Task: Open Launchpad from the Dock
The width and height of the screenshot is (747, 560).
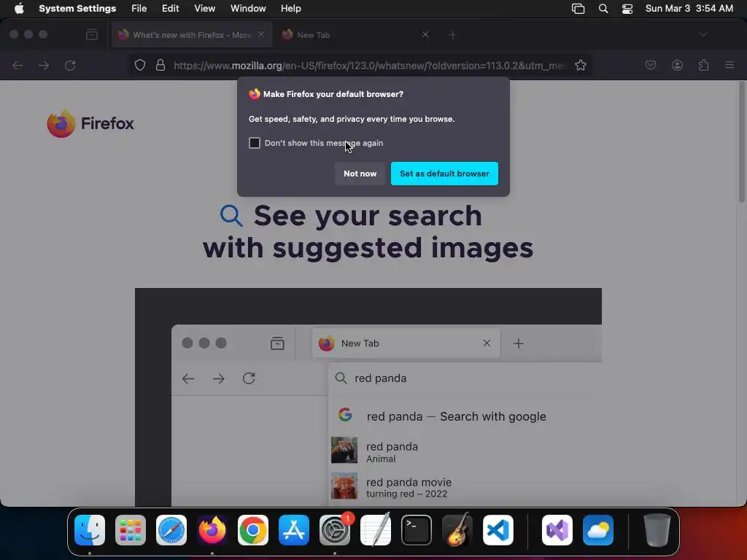Action: point(131,530)
